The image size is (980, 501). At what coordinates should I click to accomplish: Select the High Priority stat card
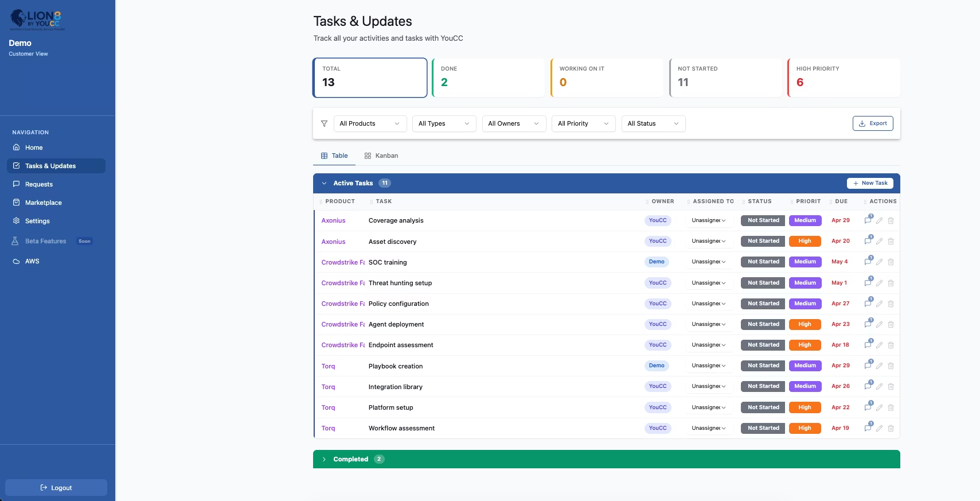point(844,77)
